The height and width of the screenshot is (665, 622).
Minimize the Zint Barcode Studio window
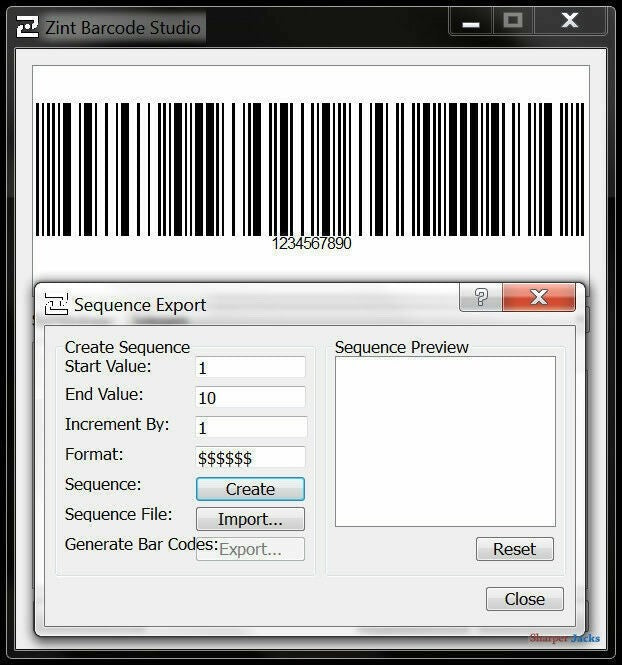pyautogui.click(x=471, y=21)
